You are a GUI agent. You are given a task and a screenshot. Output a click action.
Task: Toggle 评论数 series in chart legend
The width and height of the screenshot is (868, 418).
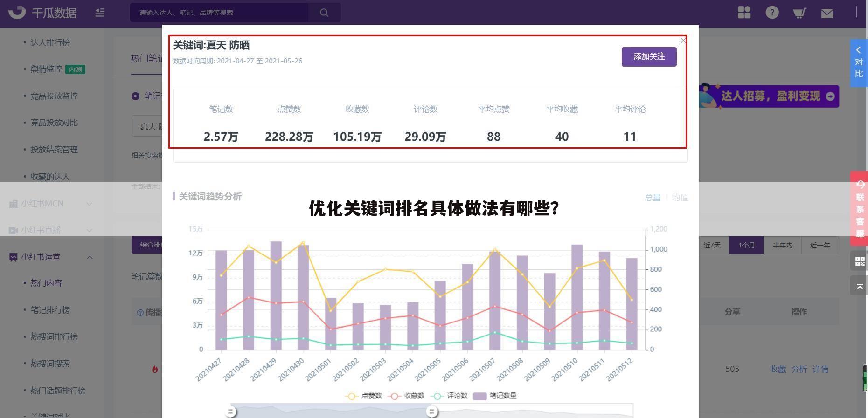point(449,396)
